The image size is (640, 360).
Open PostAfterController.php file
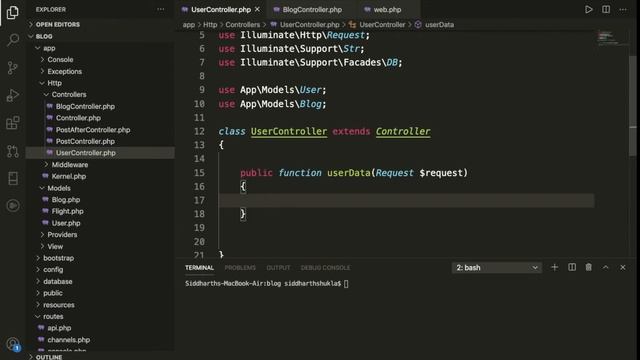click(x=100, y=130)
